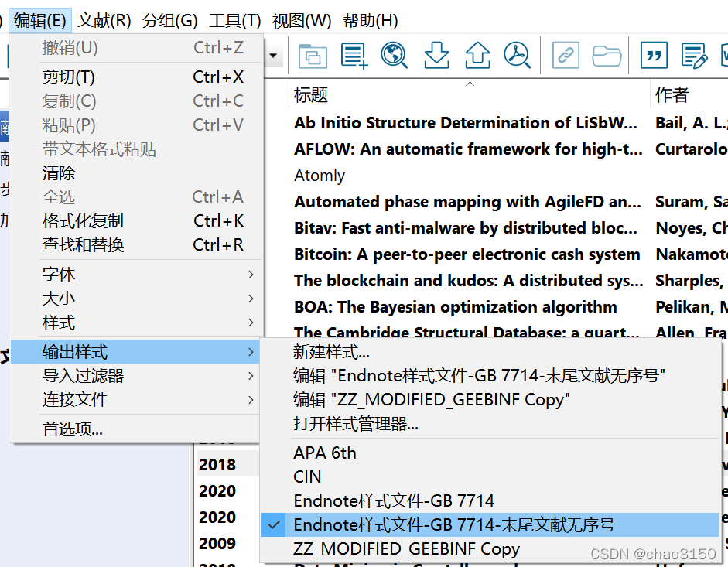Select 查找和替换 menu entry
Screen dimensions: 728x567
136,244
